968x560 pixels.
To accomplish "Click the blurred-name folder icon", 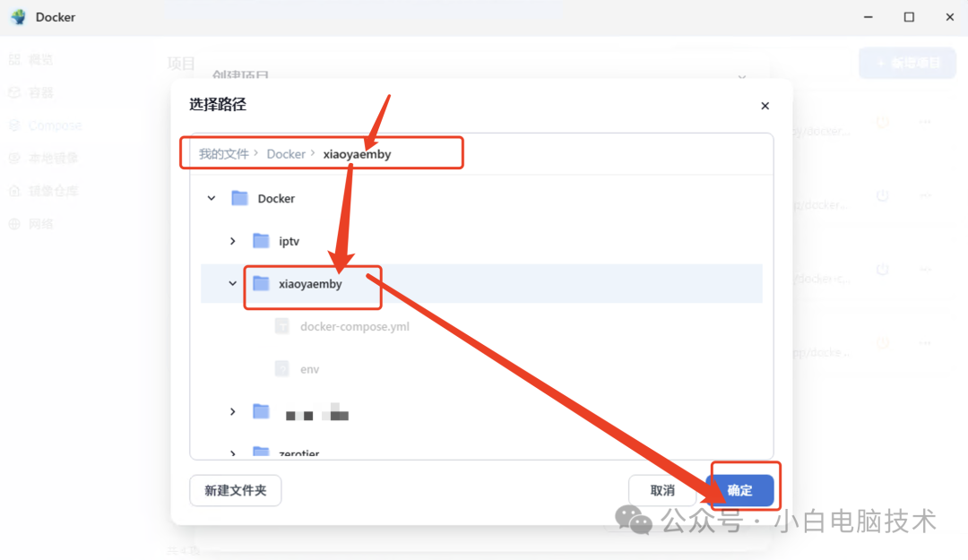I will [261, 411].
